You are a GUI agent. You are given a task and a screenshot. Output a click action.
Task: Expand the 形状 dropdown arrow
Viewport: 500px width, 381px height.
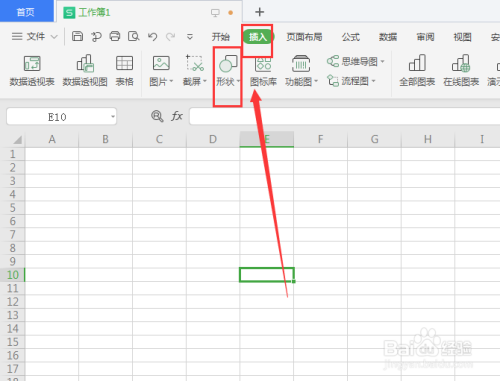238,81
